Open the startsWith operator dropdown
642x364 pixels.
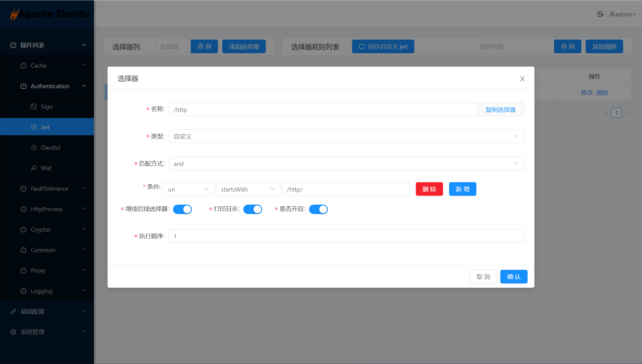248,189
